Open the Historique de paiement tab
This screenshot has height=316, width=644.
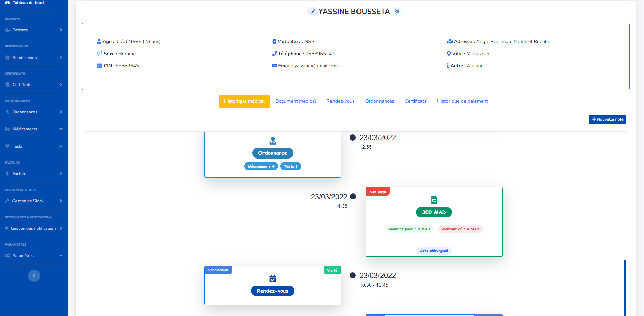click(462, 101)
